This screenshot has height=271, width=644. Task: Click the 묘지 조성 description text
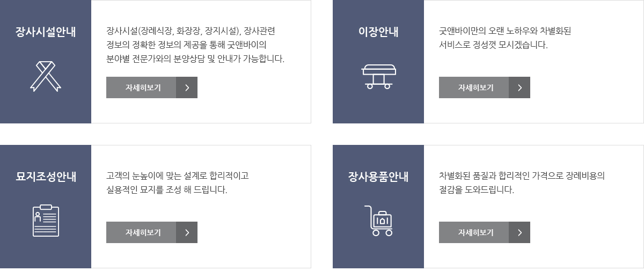[x=178, y=182]
